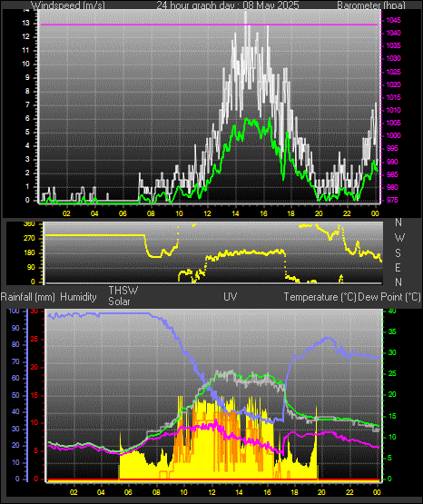Click the "24 hour graph day : 08 May 2025" heading
Image resolution: width=423 pixels, height=504 pixels.
[228, 5]
